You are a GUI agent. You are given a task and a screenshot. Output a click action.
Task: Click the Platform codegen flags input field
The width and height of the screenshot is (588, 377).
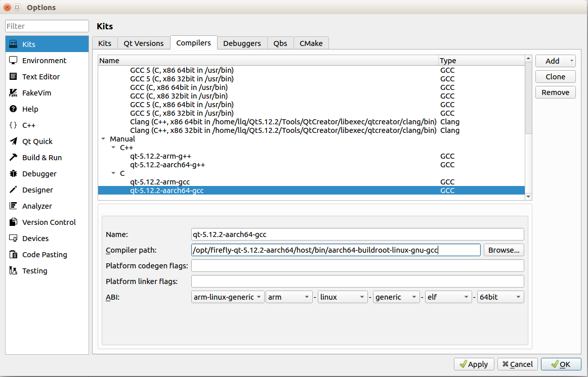357,266
